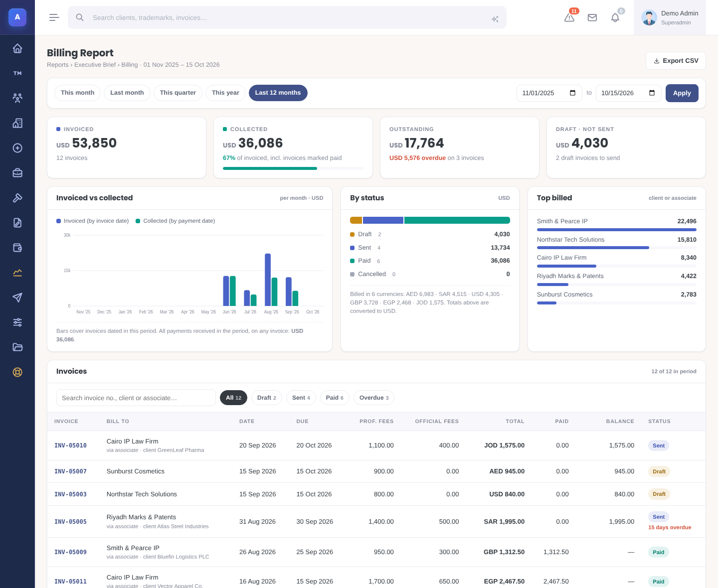
Task: Open the TM trademarks sidebar icon
Action: tap(17, 73)
